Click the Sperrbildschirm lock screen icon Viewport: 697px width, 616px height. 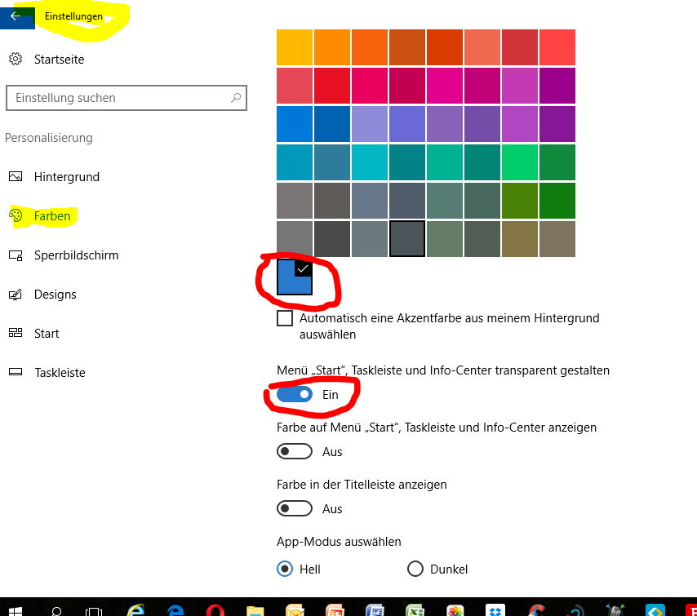[x=16, y=255]
